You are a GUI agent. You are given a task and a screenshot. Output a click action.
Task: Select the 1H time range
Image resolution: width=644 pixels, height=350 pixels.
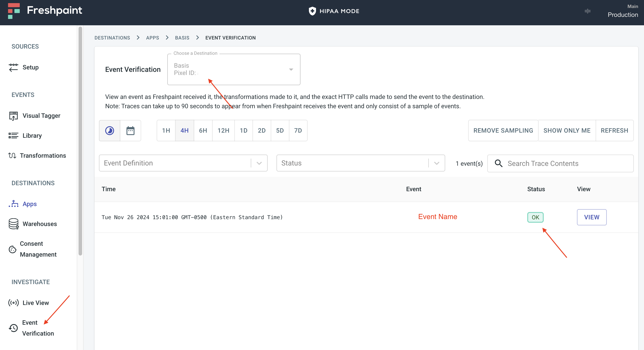coord(166,131)
